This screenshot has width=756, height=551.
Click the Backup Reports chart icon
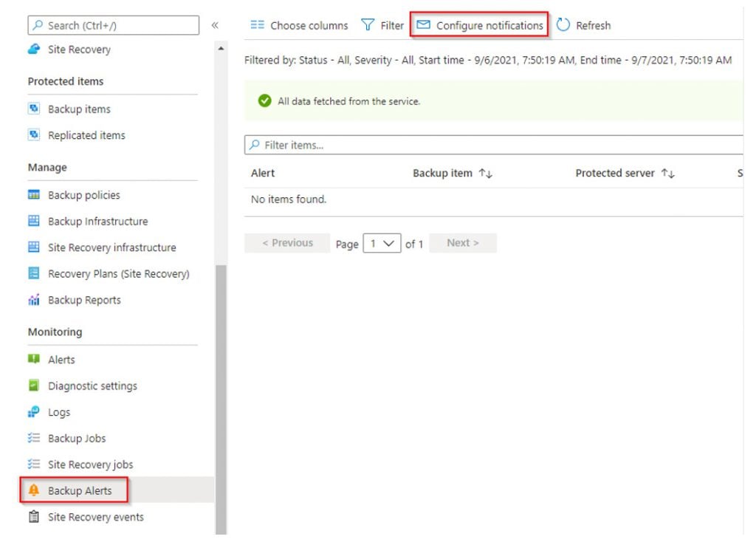point(33,300)
